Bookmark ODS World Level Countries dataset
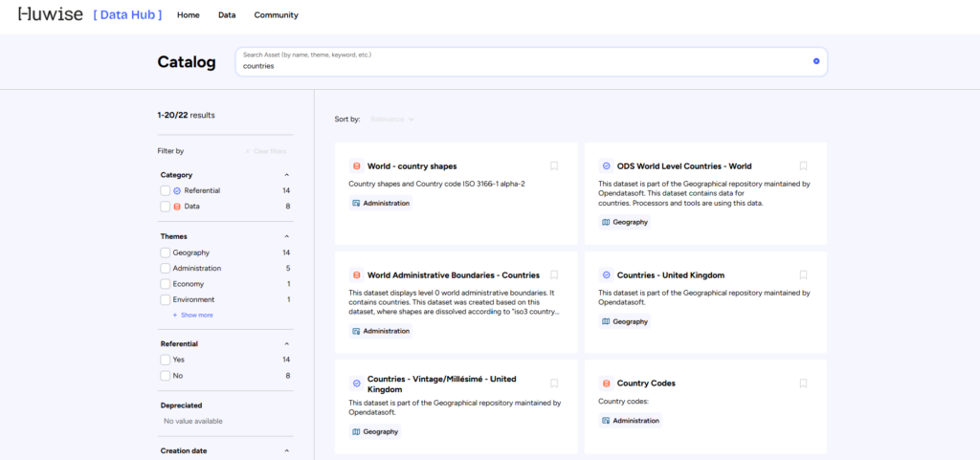The width and height of the screenshot is (980, 460). pyautogui.click(x=804, y=165)
